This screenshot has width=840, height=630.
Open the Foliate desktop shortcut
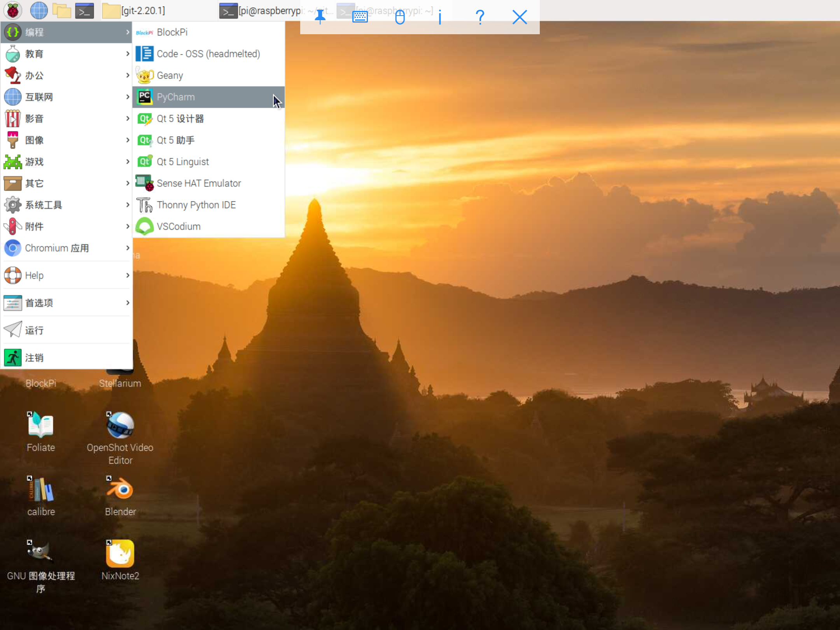point(41,432)
